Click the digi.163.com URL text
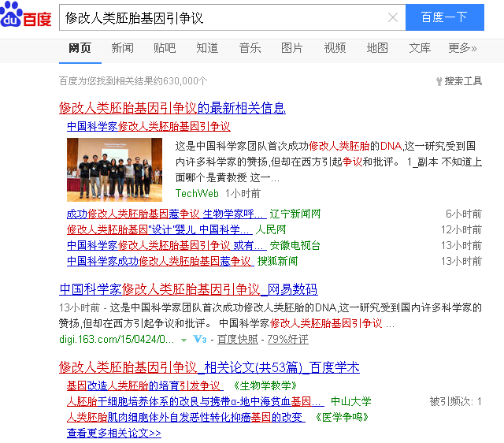 coord(117,339)
